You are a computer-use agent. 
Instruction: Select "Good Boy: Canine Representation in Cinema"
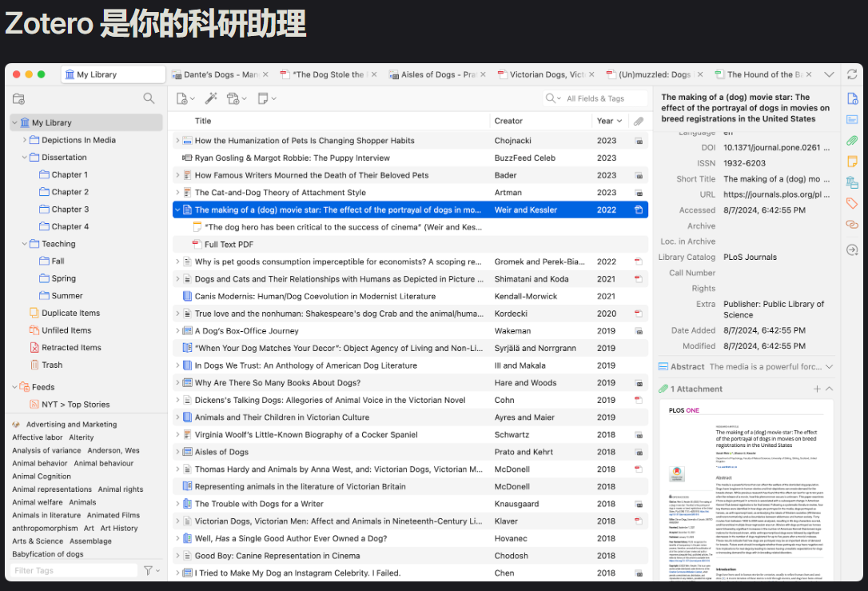pyautogui.click(x=410, y=556)
